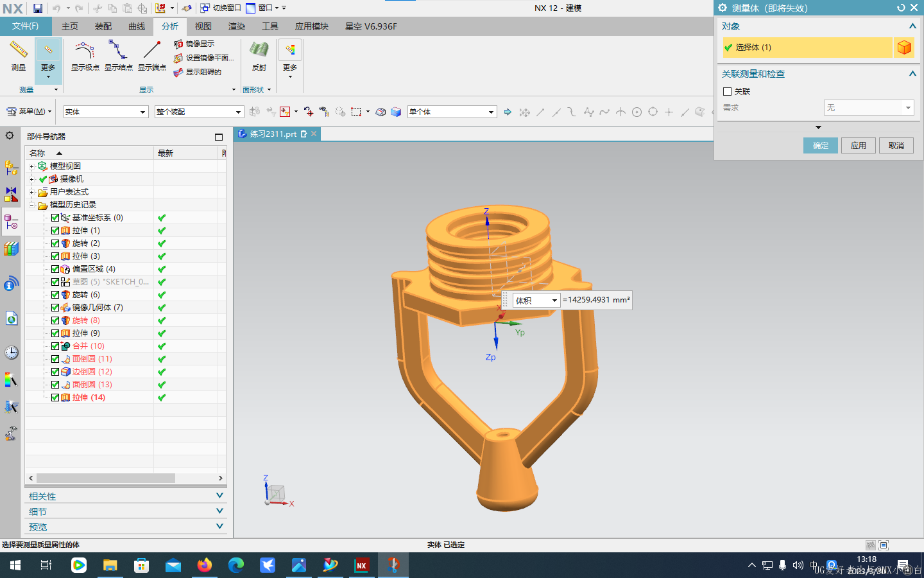Click the 选择体 (1) selection field
Screen dimensions: 924x578
(x=808, y=48)
